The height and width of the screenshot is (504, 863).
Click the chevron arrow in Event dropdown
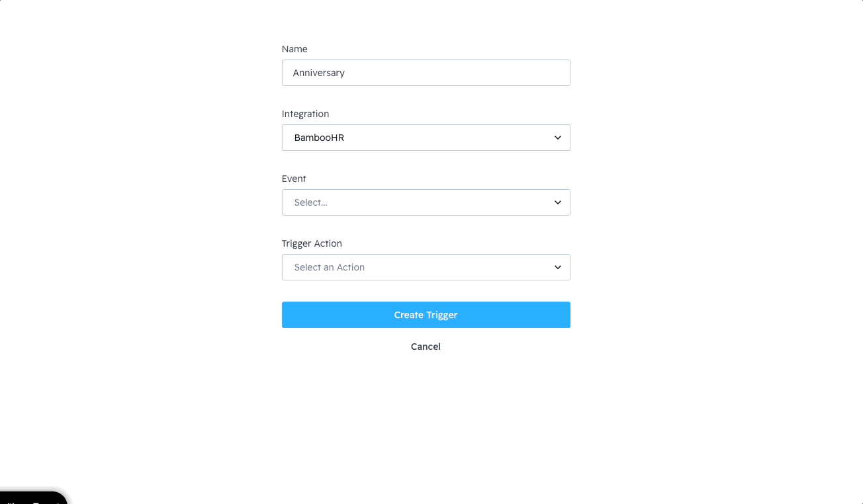pyautogui.click(x=557, y=202)
